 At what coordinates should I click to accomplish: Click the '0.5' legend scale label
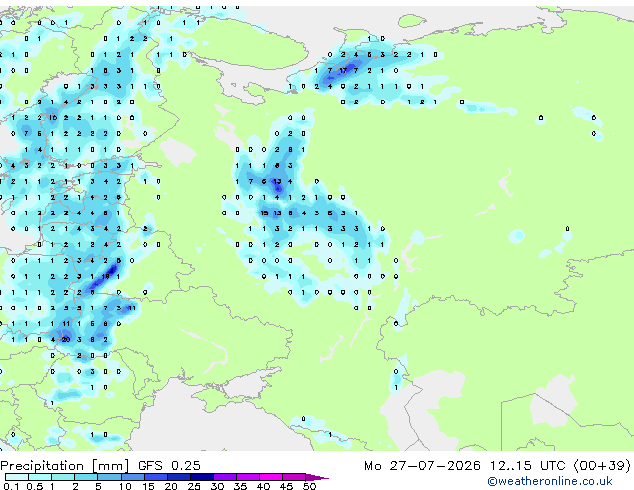click(x=35, y=486)
